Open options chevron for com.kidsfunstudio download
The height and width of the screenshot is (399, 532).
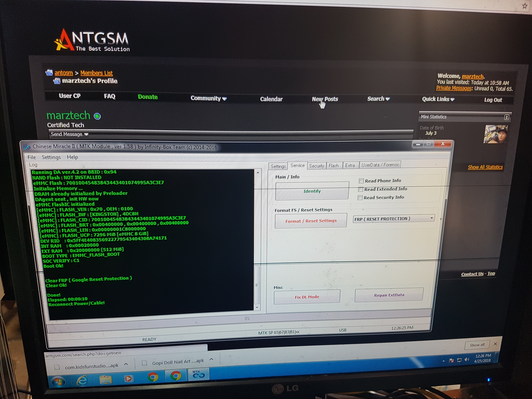tap(126, 364)
